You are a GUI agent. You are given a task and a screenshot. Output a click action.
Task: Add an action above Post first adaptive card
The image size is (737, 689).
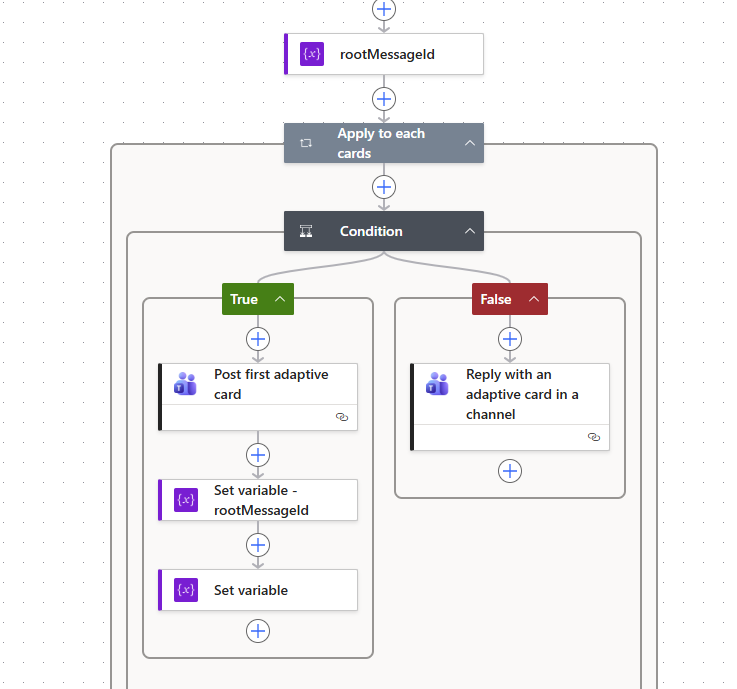(258, 339)
